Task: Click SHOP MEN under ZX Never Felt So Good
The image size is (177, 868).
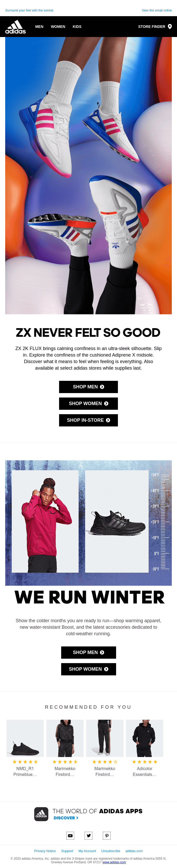Action: 88,387
